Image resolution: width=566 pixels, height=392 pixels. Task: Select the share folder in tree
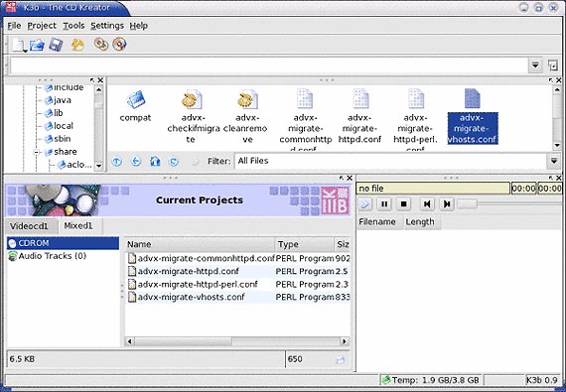pos(61,152)
